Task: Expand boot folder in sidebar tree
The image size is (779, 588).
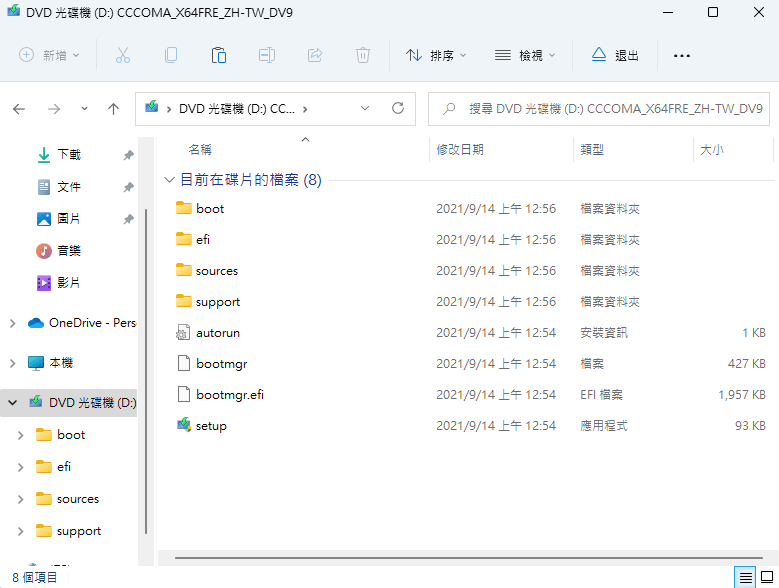Action: point(20,435)
